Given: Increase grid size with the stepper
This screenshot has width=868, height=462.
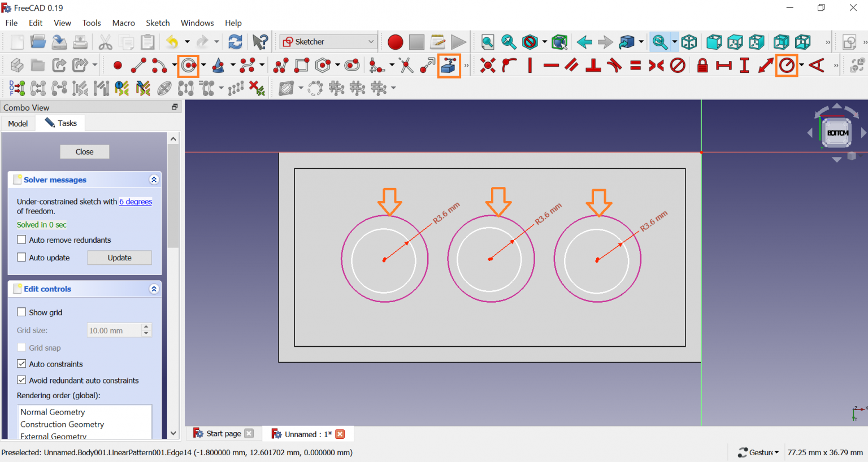Looking at the screenshot, I should 146,327.
